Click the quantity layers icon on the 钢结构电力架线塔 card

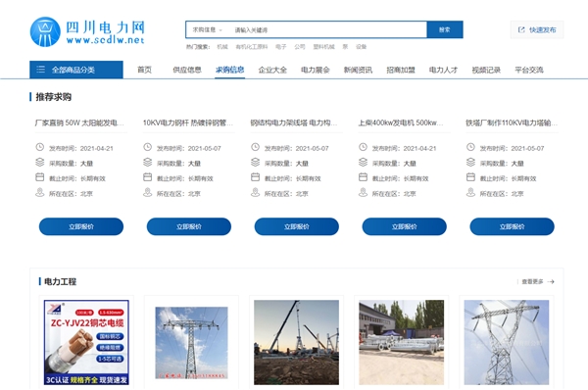(255, 163)
